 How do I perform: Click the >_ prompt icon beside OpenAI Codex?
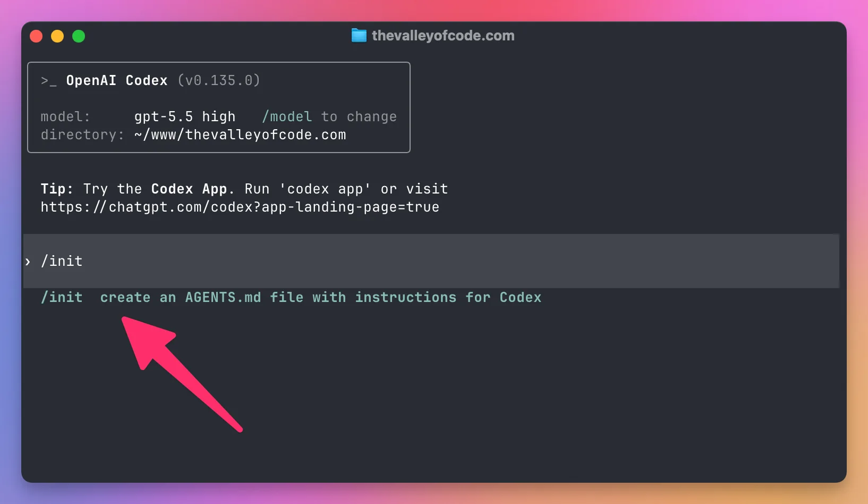coord(48,81)
